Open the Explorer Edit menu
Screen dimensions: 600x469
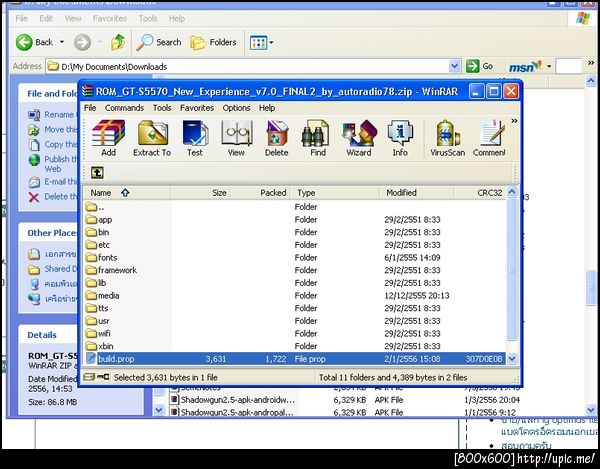click(x=46, y=18)
